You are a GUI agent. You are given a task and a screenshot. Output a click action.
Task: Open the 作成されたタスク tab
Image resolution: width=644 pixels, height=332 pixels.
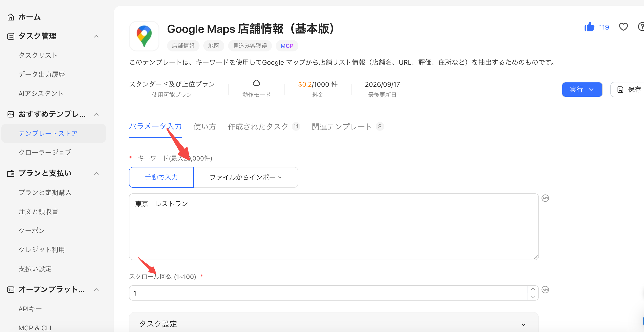tap(264, 127)
